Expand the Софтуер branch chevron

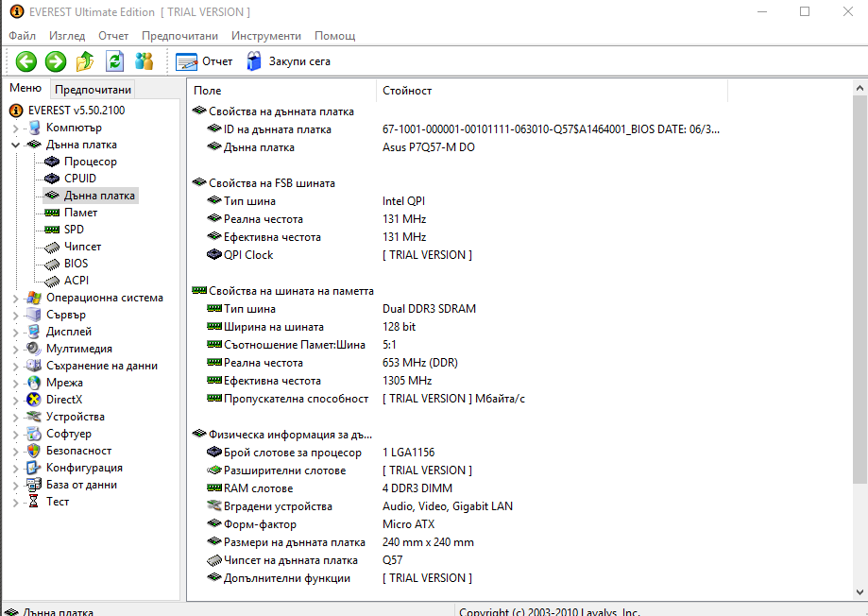(15, 435)
